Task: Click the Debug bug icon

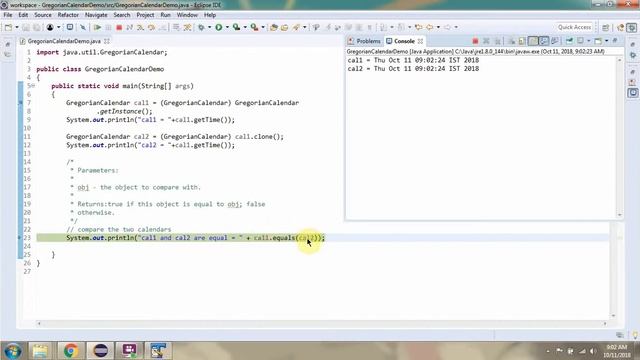Action: pyautogui.click(x=201, y=27)
